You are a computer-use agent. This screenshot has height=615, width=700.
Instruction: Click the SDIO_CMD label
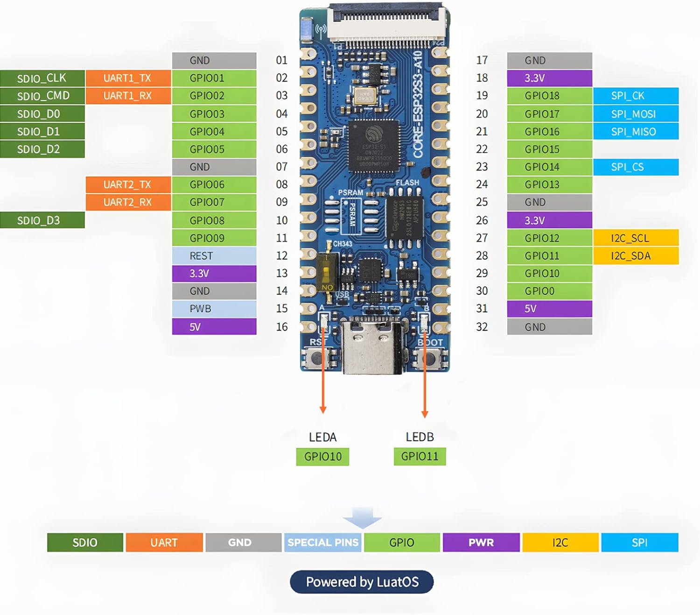[x=42, y=96]
